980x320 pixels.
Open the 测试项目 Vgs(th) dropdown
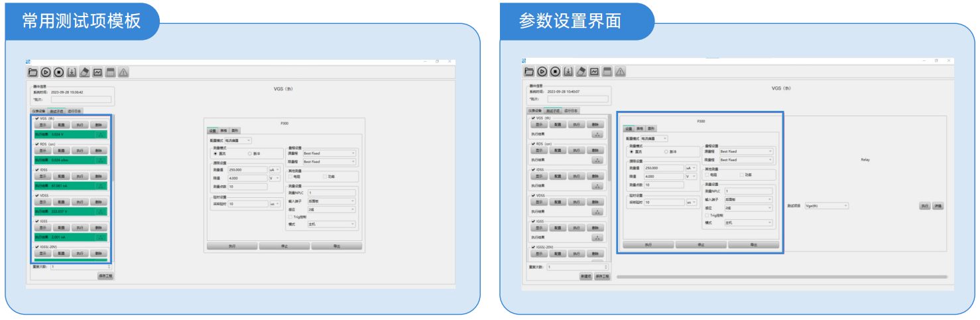(826, 206)
